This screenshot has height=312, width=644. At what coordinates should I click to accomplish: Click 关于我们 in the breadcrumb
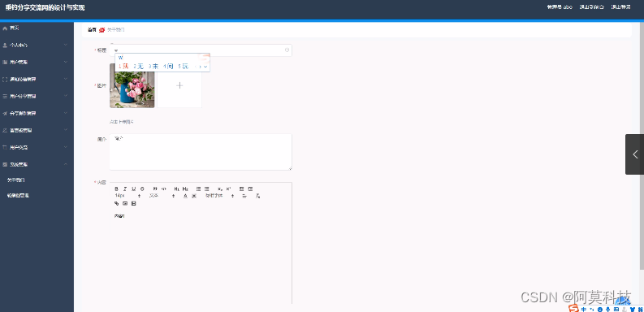coord(116,30)
